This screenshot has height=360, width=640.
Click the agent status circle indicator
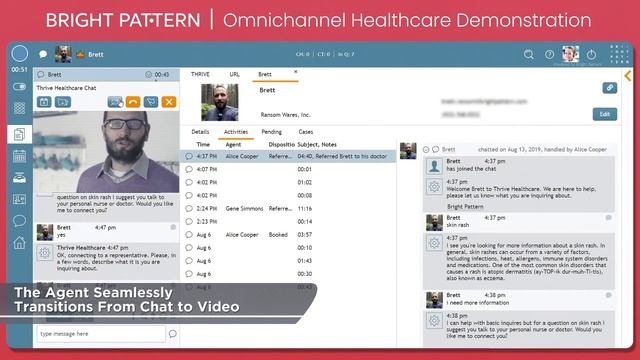(x=20, y=53)
